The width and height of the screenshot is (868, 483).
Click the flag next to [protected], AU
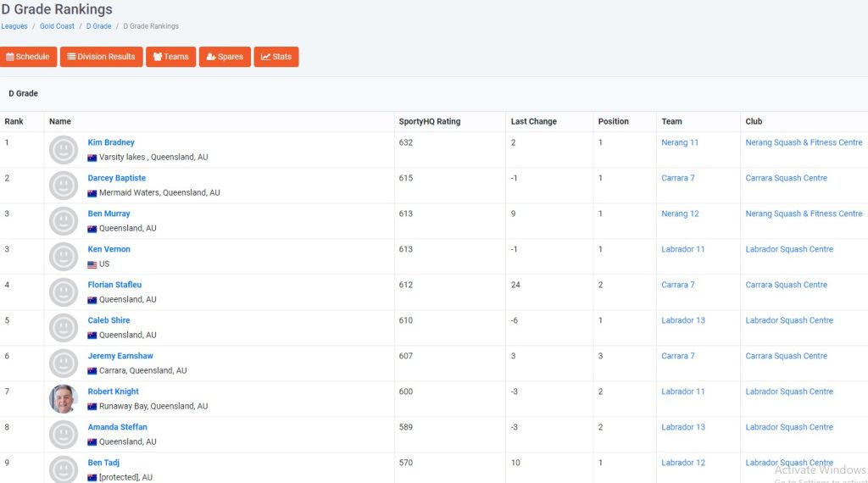(92, 477)
